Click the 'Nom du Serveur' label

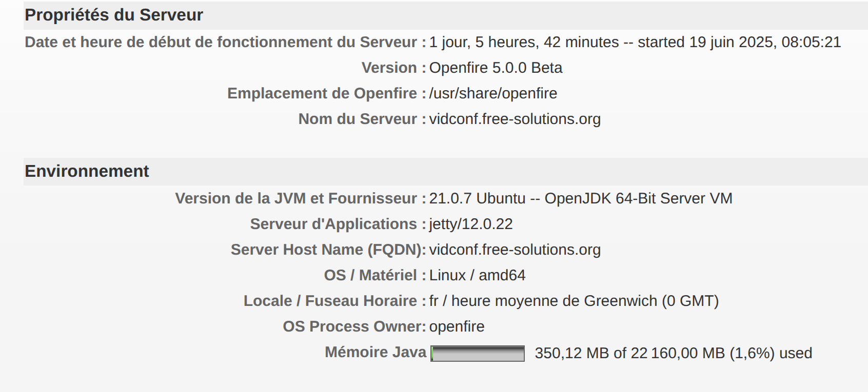tap(358, 119)
